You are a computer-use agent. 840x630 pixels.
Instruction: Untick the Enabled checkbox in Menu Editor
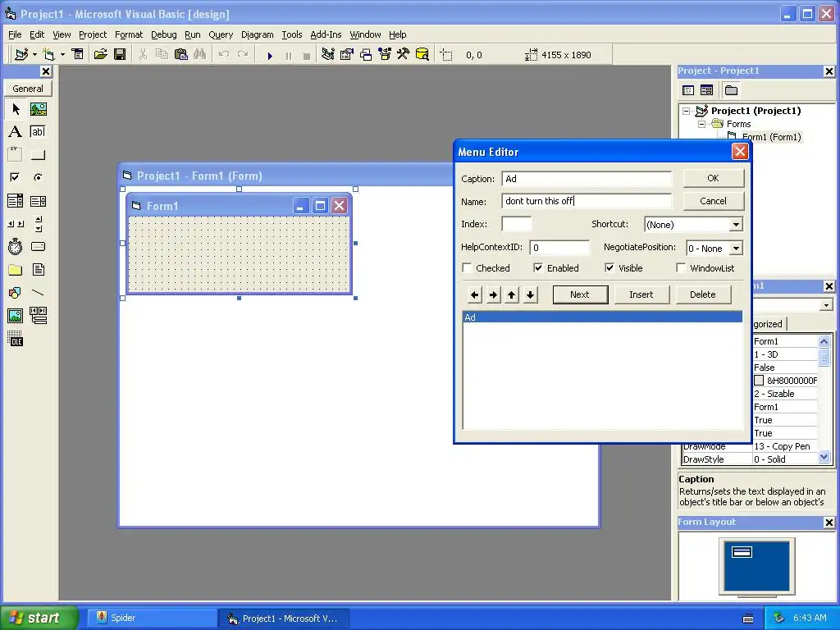pyautogui.click(x=538, y=268)
